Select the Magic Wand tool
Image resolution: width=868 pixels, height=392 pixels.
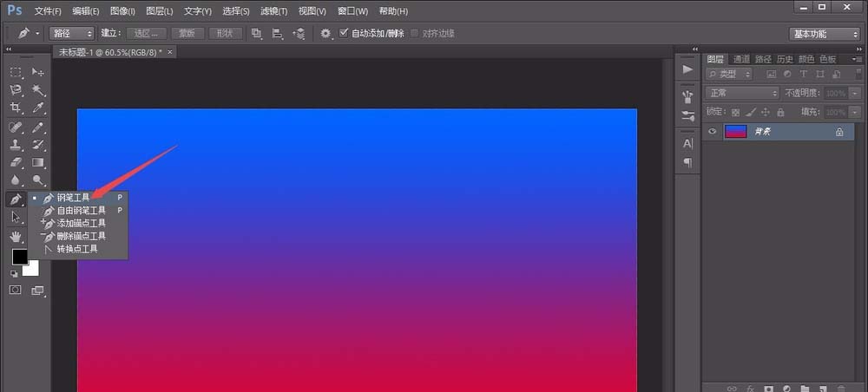pos(37,89)
